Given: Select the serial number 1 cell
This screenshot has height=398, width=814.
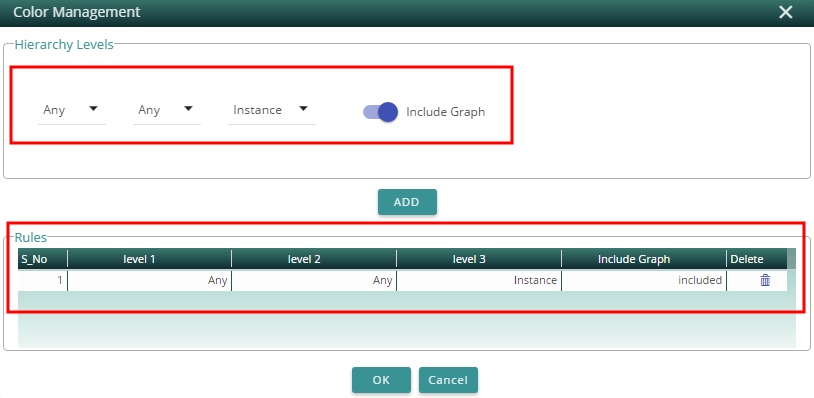Looking at the screenshot, I should pos(43,280).
